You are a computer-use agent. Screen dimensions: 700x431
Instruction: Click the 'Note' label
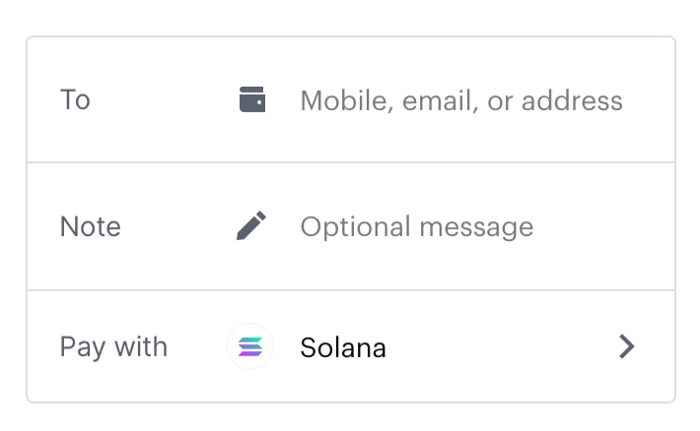click(90, 227)
